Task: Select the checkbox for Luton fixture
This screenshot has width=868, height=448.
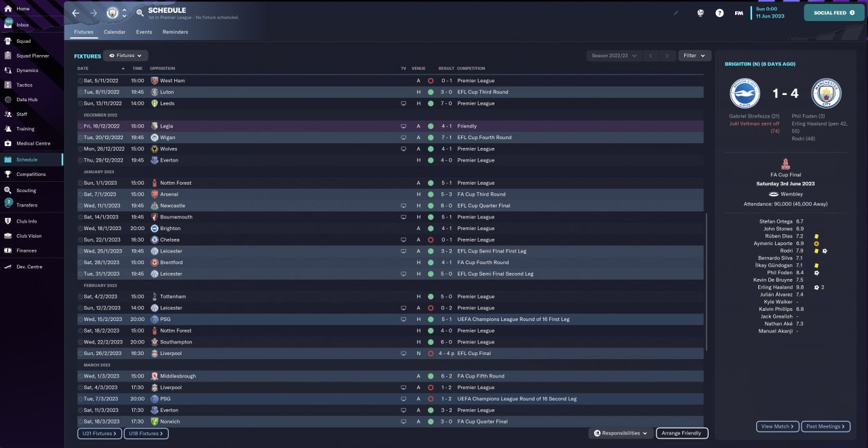Action: pyautogui.click(x=80, y=92)
